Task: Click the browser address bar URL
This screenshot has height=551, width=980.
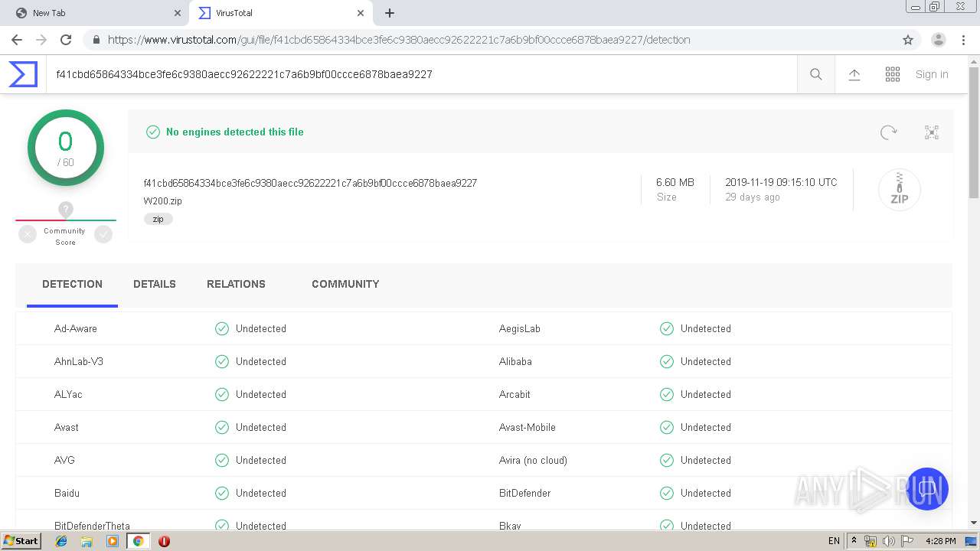Action: (x=399, y=40)
